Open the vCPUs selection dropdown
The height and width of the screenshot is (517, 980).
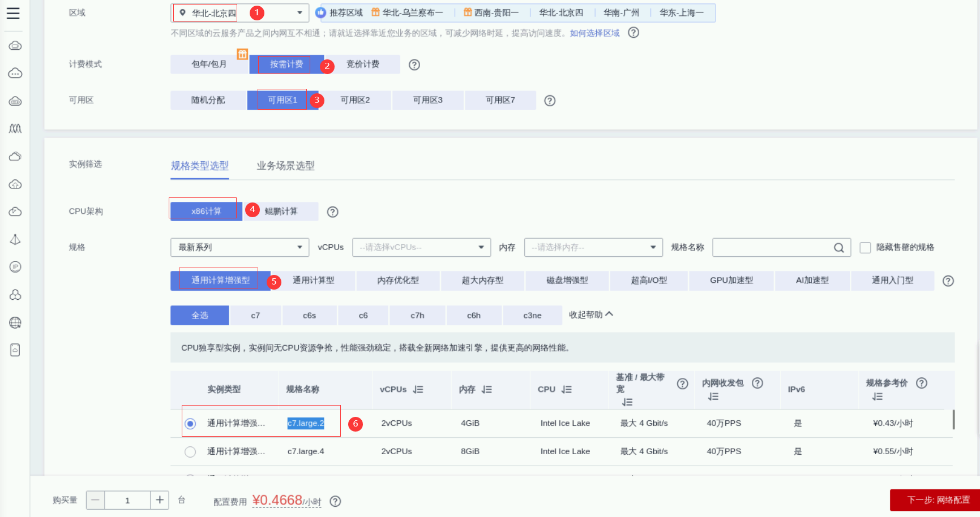click(422, 247)
